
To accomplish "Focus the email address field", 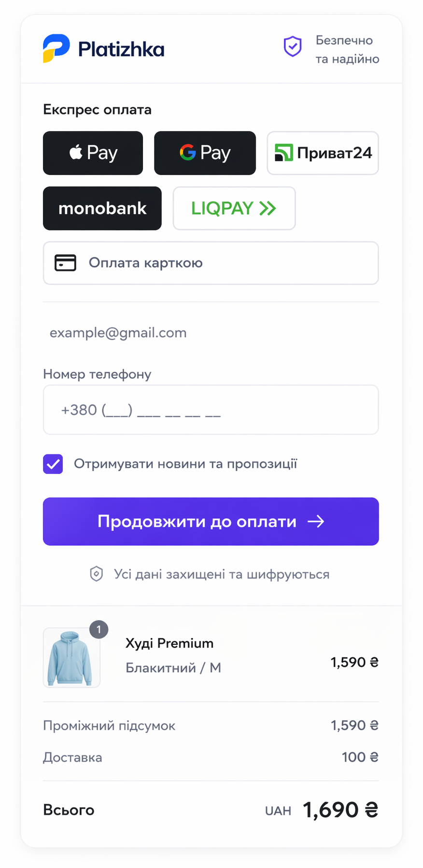I will 211,333.
